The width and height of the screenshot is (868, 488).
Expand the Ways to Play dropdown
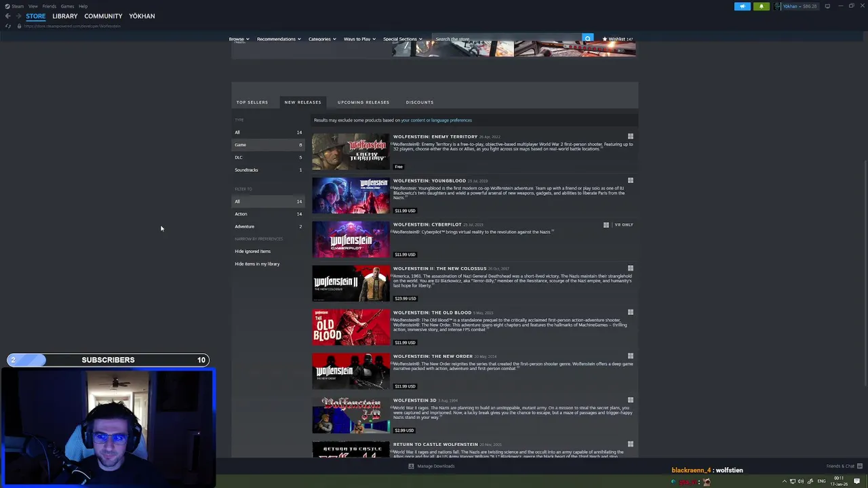359,39
